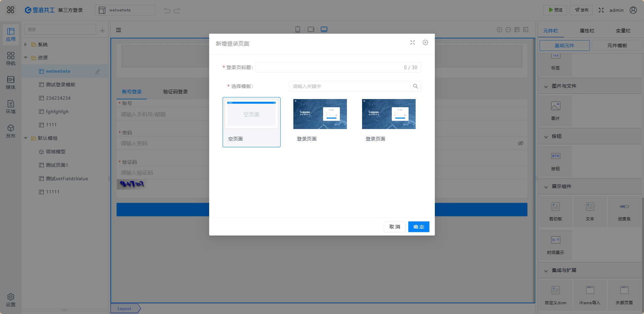Image resolution: width=644 pixels, height=314 pixels.
Task: Open the 媒体 sidebar section
Action: click(11, 83)
